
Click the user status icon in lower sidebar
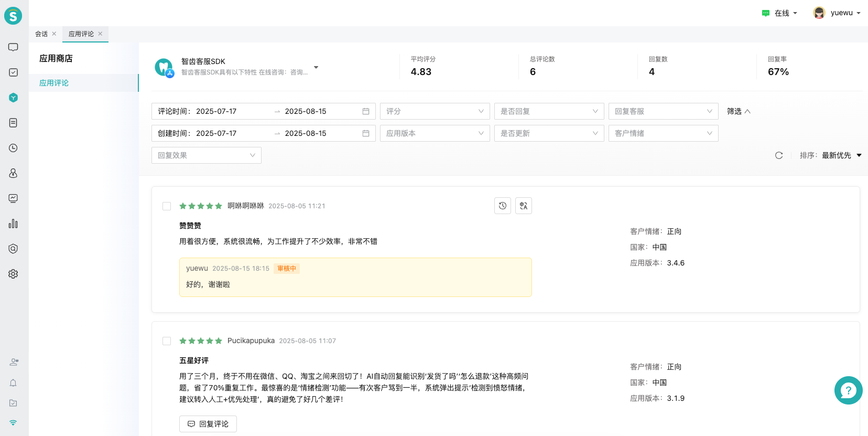(x=14, y=362)
